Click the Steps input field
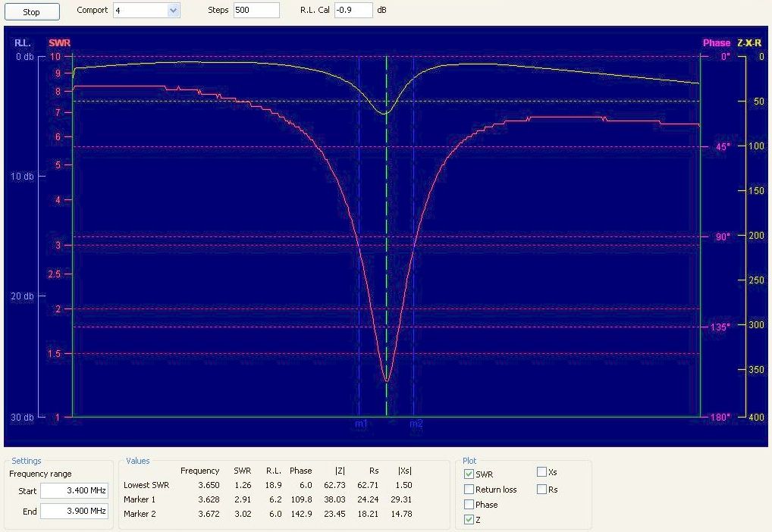Viewport: 772px width, 532px height. click(256, 11)
